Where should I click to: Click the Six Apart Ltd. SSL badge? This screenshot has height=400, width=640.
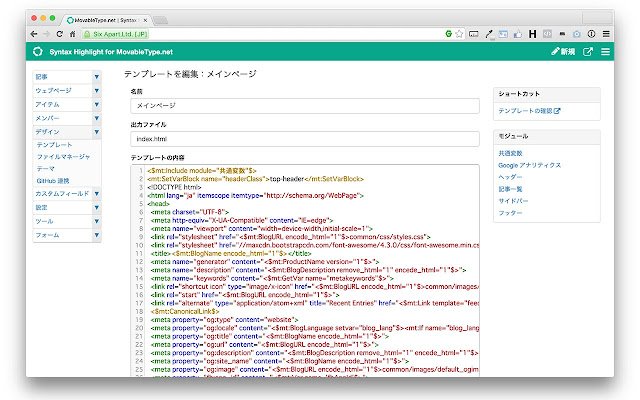point(116,34)
